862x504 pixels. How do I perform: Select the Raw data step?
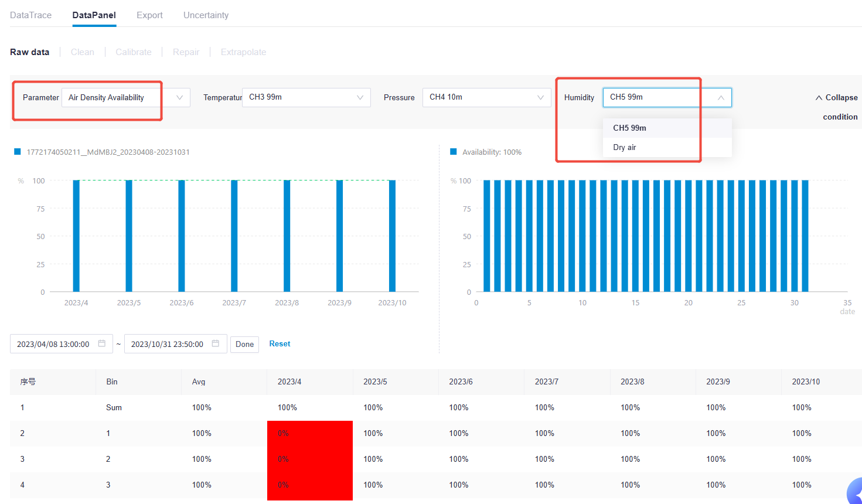coord(29,52)
